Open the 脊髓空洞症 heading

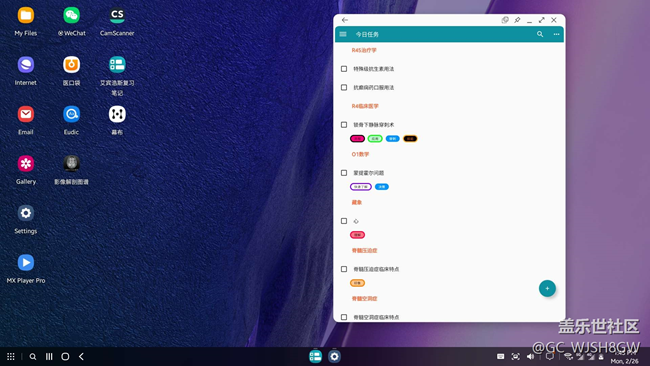(364, 298)
